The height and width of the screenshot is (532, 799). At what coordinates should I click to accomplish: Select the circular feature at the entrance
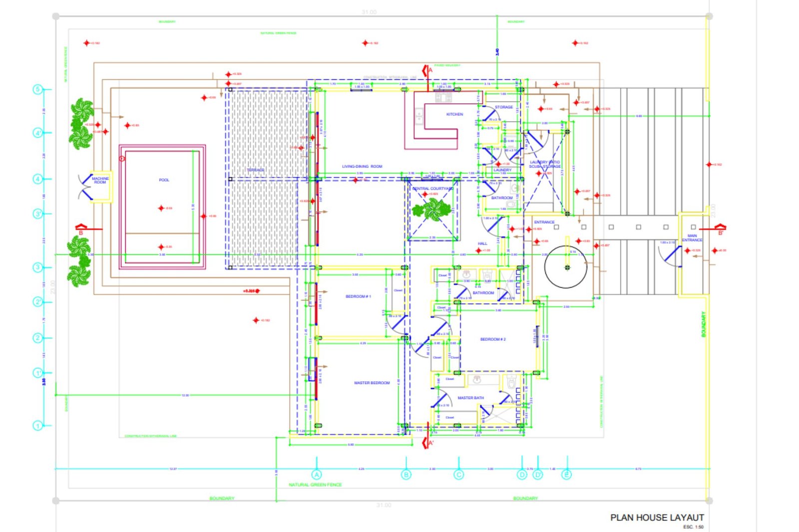(x=566, y=267)
